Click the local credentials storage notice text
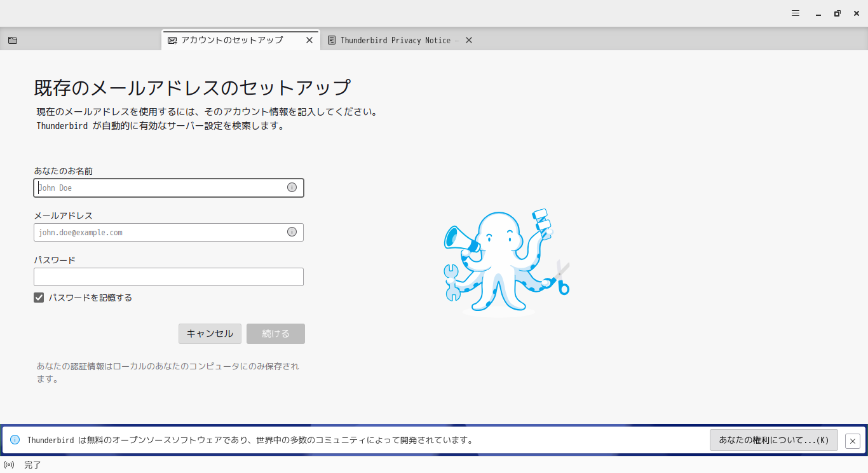The height and width of the screenshot is (473, 868). pyautogui.click(x=168, y=373)
